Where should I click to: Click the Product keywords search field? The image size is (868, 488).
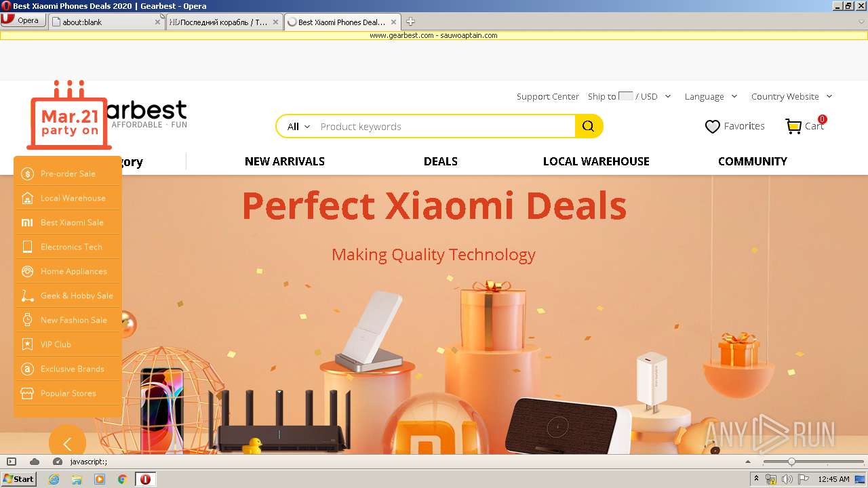(x=445, y=127)
